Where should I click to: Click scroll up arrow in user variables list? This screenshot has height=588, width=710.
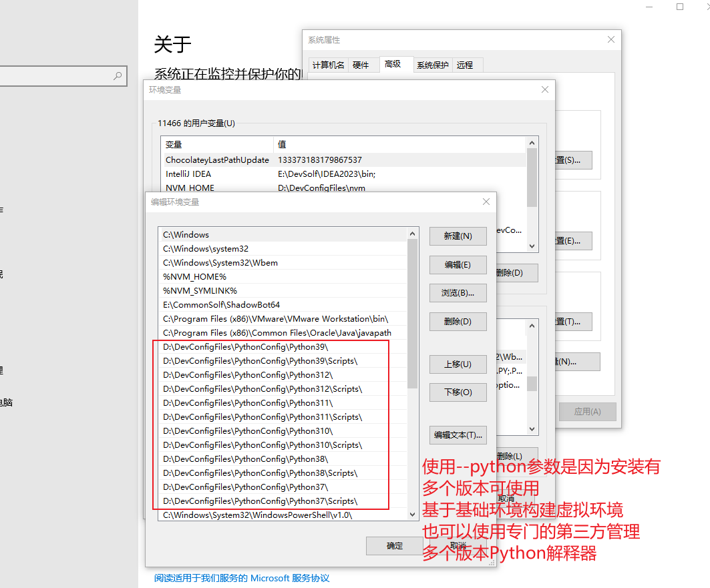pos(532,143)
